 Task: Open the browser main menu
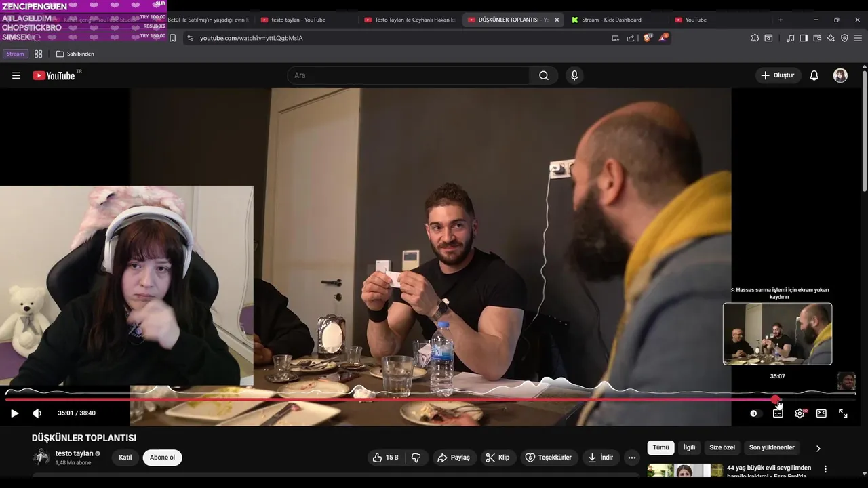859,38
